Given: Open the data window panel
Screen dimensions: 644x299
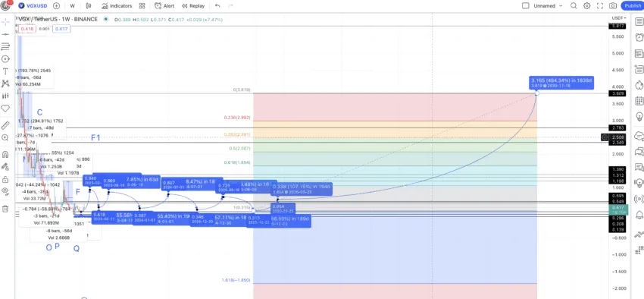Looking at the screenshot, I should (639, 69).
